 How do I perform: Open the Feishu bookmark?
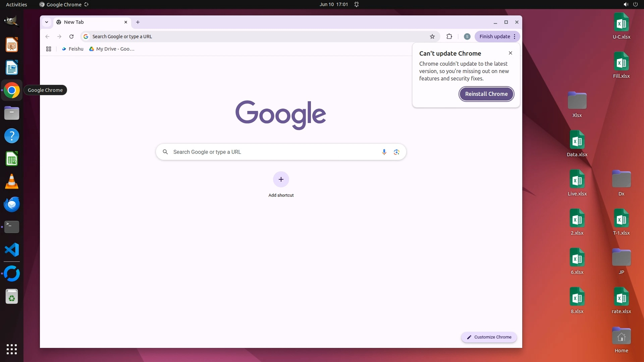tap(72, 49)
